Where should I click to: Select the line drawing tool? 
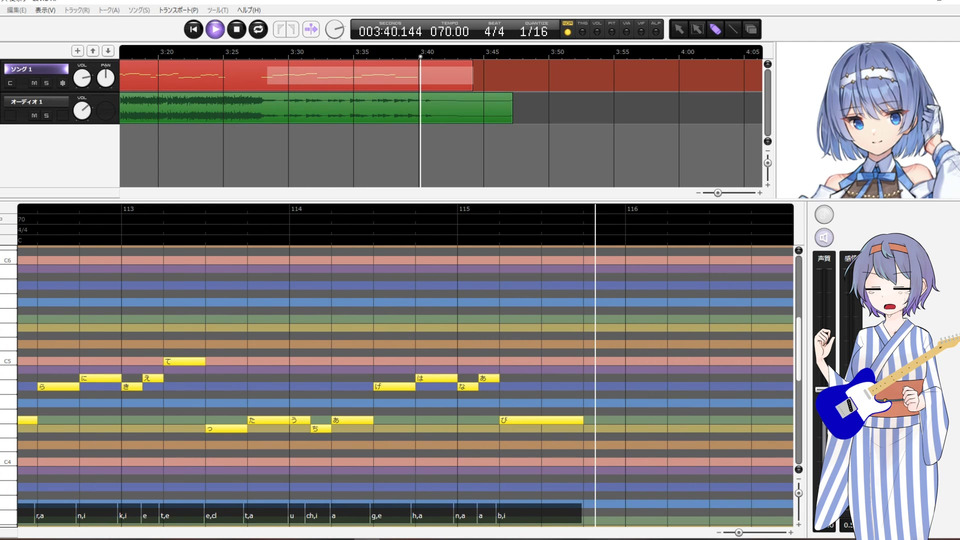pyautogui.click(x=733, y=29)
